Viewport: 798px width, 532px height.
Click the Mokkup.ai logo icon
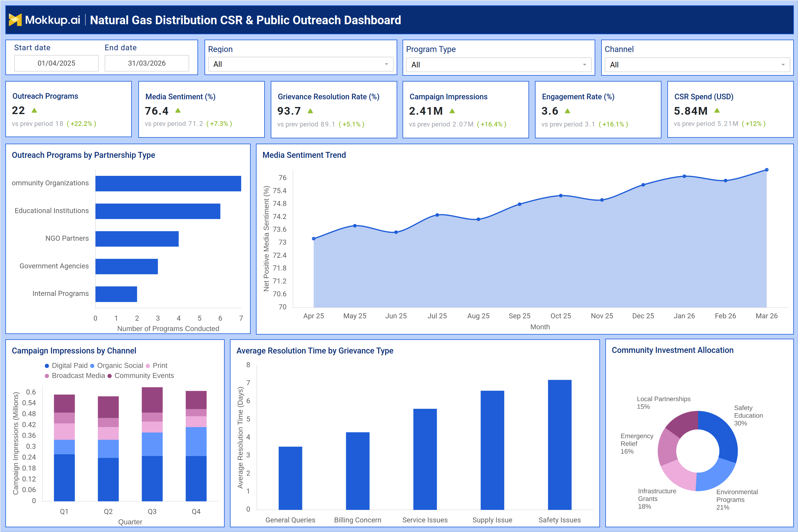(x=15, y=20)
